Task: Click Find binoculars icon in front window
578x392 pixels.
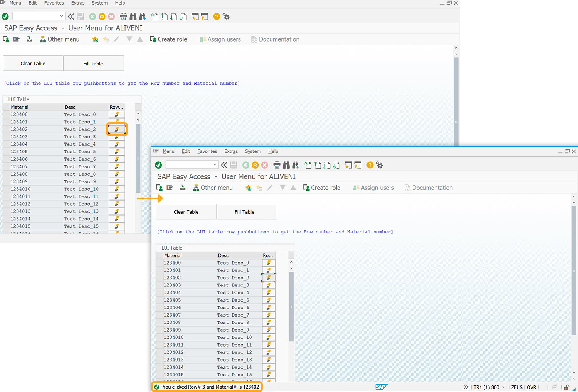Action: pyautogui.click(x=286, y=165)
